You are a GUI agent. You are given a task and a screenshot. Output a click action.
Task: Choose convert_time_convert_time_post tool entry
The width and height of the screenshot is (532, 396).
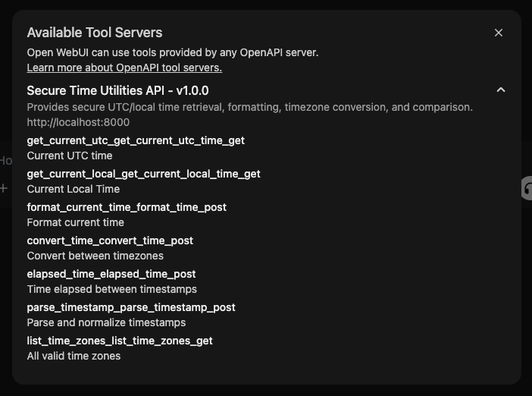(x=110, y=240)
